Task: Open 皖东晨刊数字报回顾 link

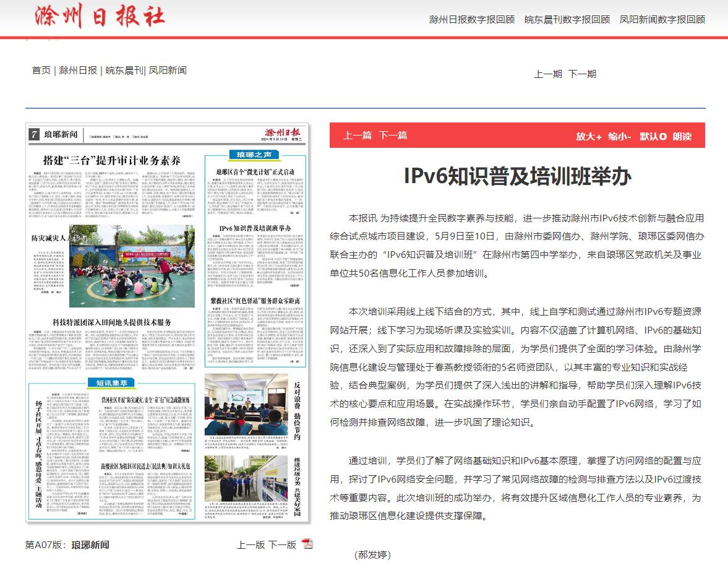Action: pos(567,20)
